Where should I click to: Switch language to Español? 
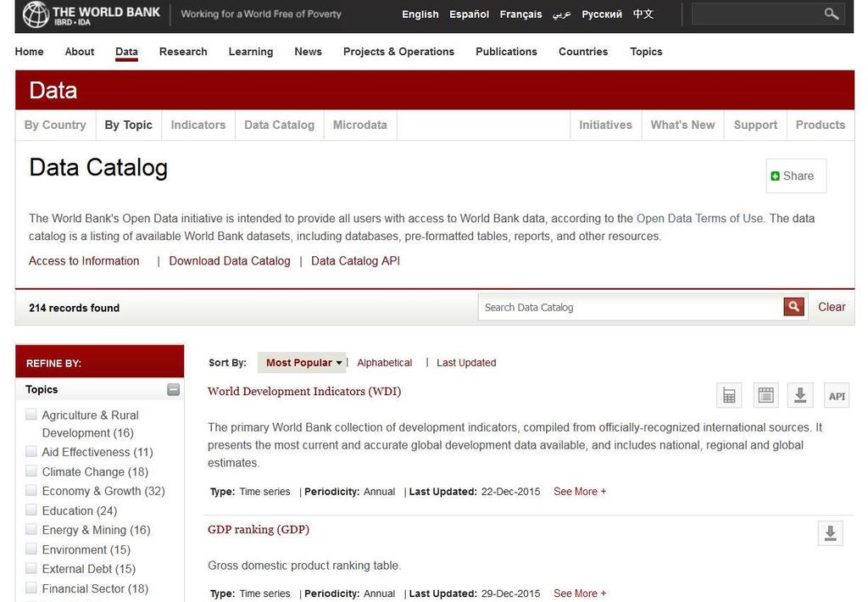[469, 14]
